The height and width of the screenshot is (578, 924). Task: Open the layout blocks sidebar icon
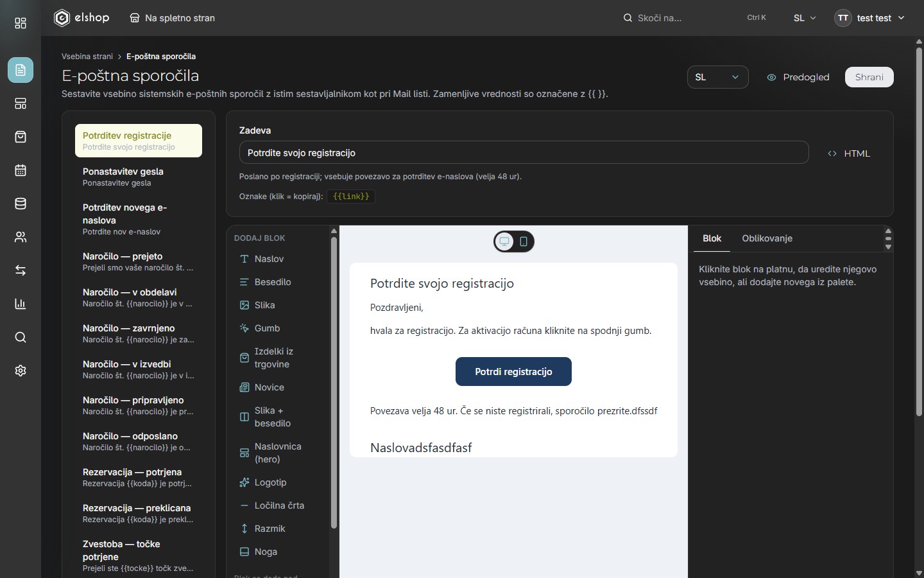(21, 103)
